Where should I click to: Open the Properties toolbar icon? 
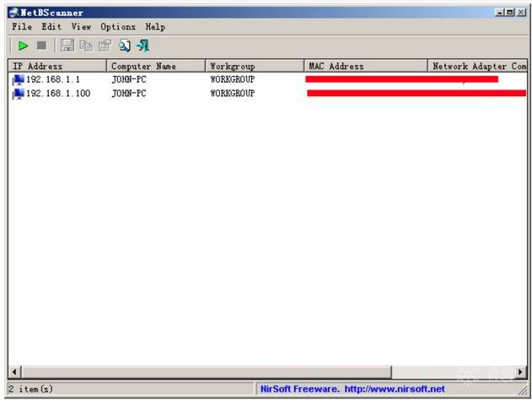(105, 46)
